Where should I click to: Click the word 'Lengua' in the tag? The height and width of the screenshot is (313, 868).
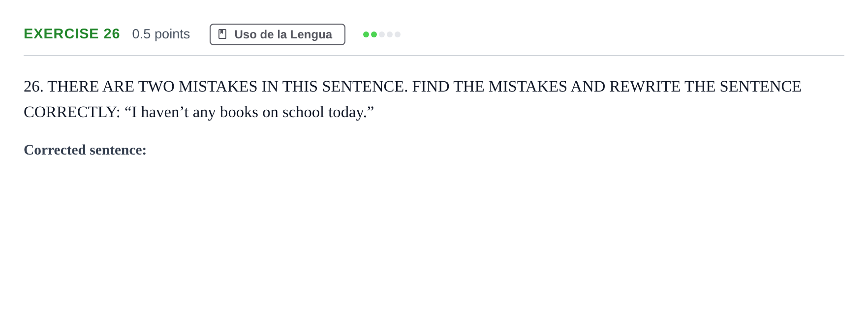coord(311,34)
